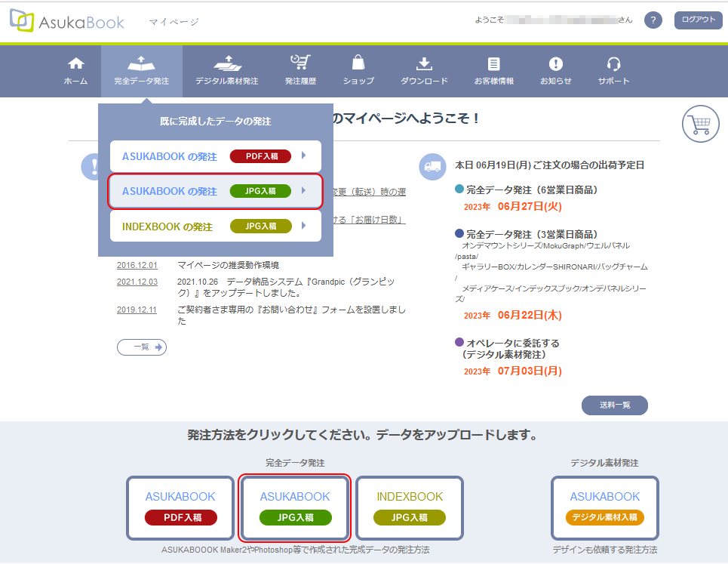Expand INDEXBOOK JPG入稿 dropdown arrow
This screenshot has height=564, width=728.
pos(303,226)
